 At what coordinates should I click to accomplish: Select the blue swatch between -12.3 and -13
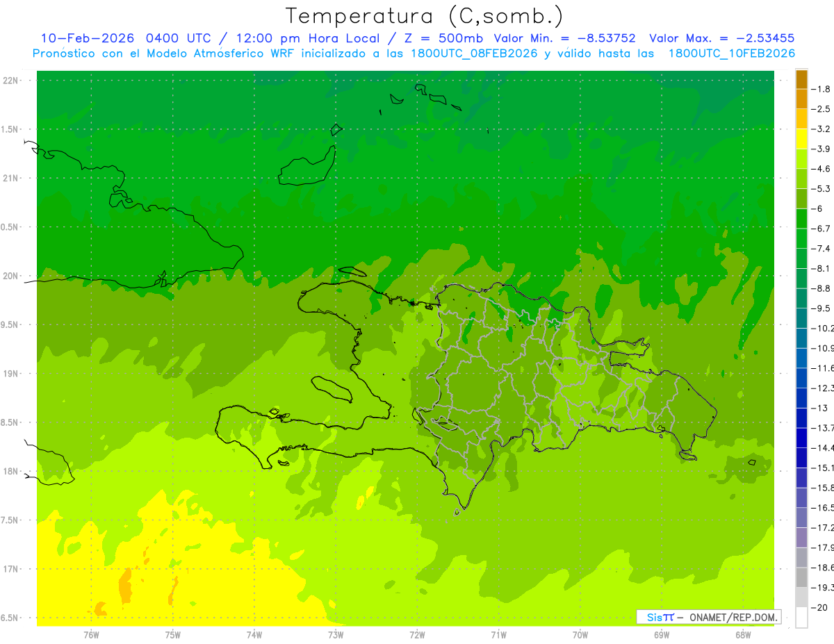point(801,398)
